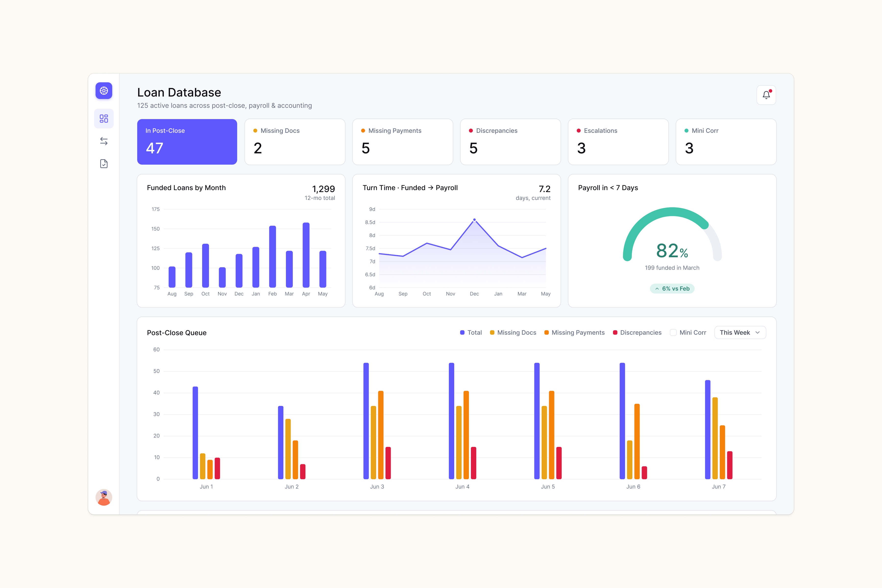
Task: Toggle Missing Docs series in legend
Action: click(x=513, y=333)
